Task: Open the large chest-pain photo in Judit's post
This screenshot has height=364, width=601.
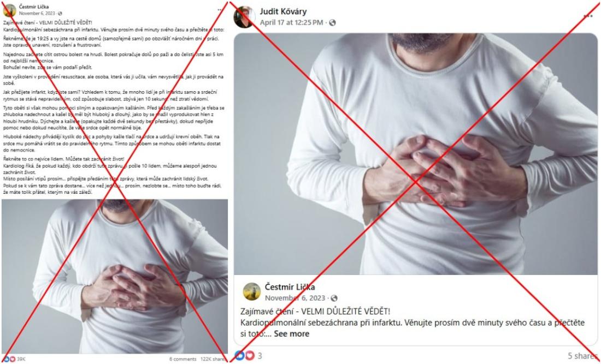Action: 415,154
